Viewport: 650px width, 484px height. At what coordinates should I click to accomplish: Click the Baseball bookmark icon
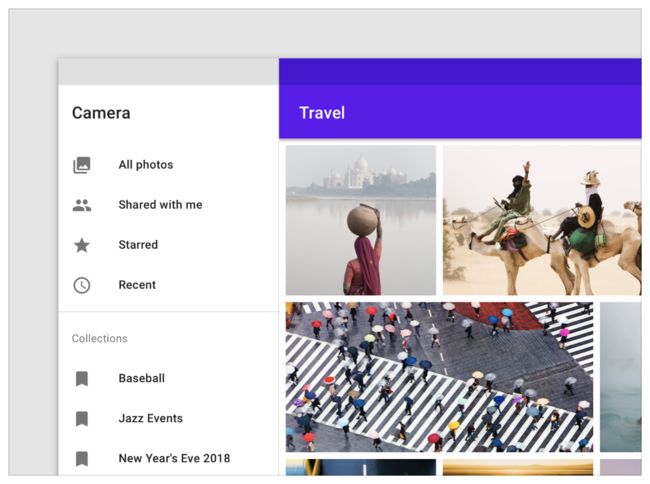point(82,379)
